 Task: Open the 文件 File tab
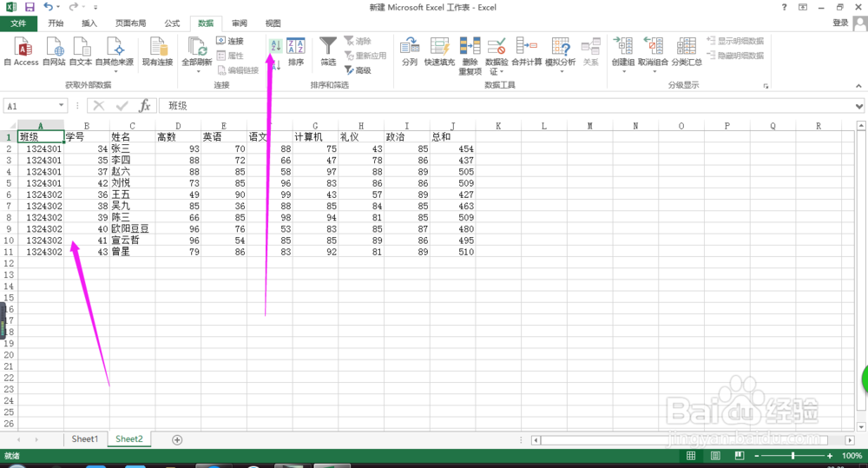coord(18,23)
